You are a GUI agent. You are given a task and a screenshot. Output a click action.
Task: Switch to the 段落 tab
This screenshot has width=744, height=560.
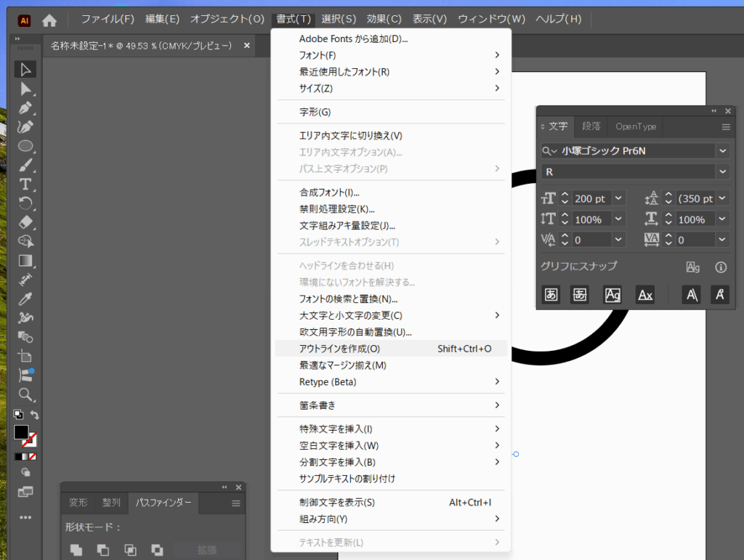pos(591,126)
